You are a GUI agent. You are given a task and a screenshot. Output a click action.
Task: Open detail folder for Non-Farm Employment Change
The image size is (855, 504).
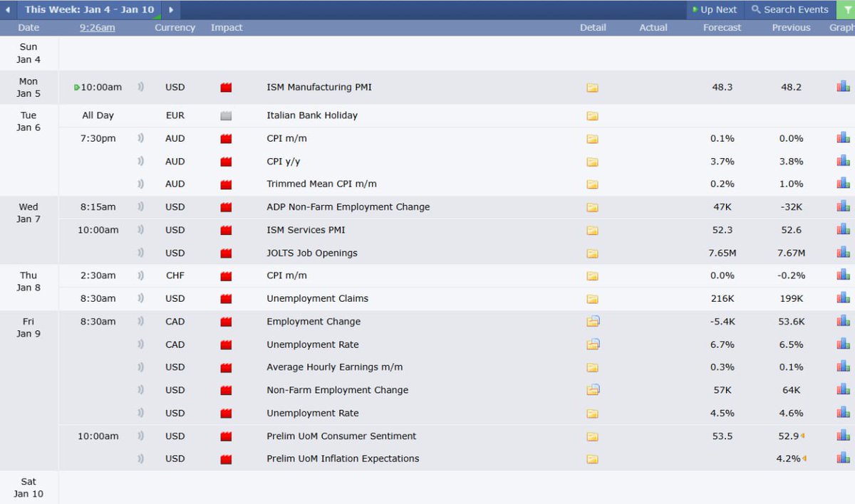[x=593, y=390]
